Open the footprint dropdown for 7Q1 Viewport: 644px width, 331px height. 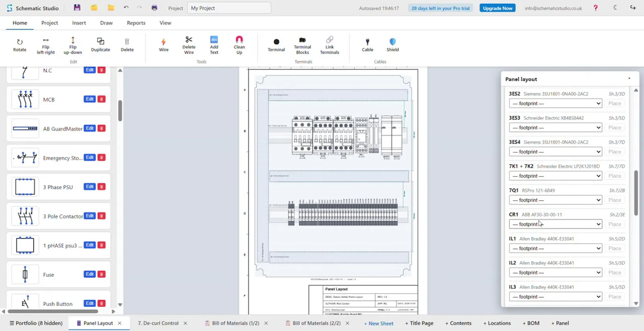click(x=555, y=200)
